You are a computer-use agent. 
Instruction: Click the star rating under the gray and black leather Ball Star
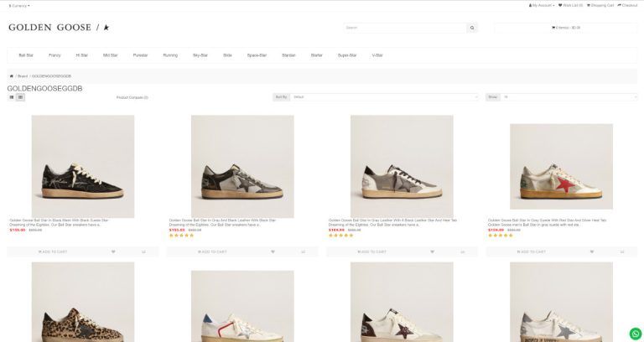tap(181, 236)
